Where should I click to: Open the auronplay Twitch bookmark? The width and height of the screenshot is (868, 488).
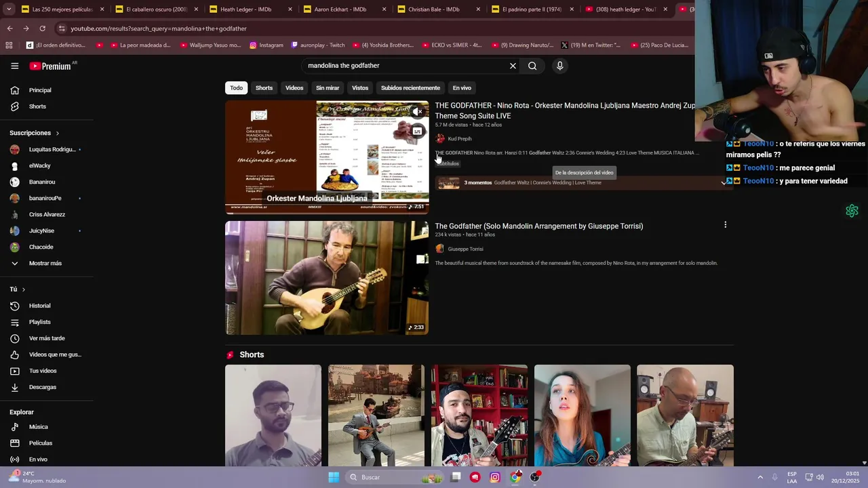click(x=317, y=45)
